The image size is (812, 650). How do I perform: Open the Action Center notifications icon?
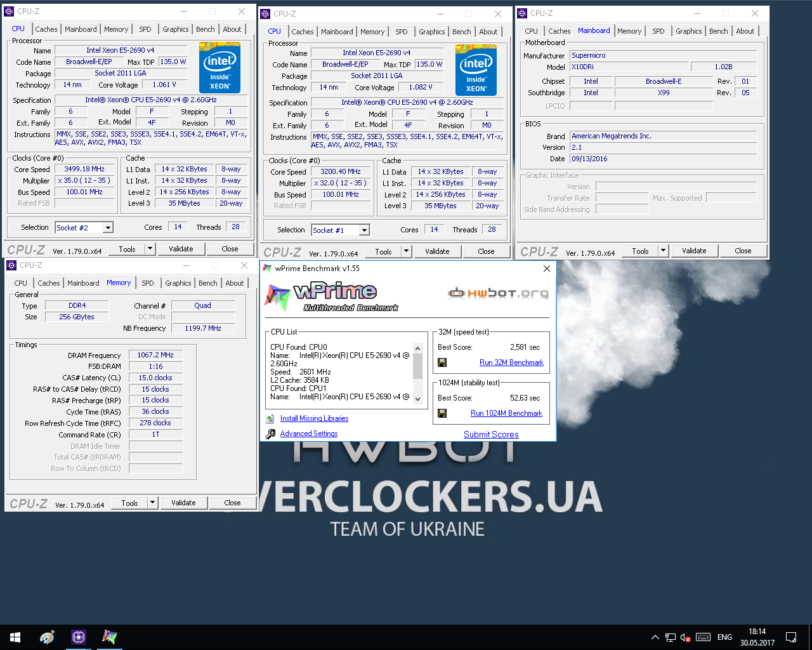point(791,637)
